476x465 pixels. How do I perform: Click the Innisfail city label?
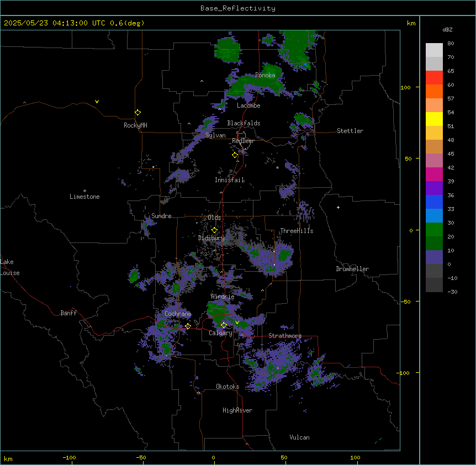point(230,180)
